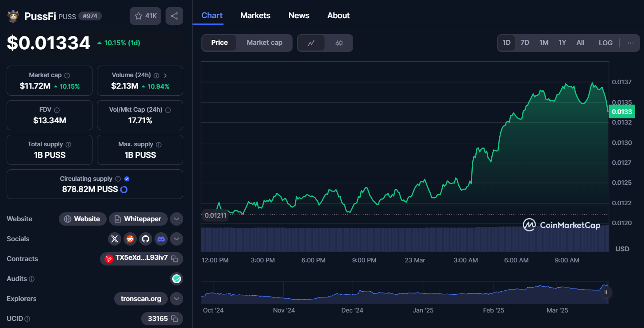Open the Reddit social link
The image size is (644, 328).
coord(130,239)
